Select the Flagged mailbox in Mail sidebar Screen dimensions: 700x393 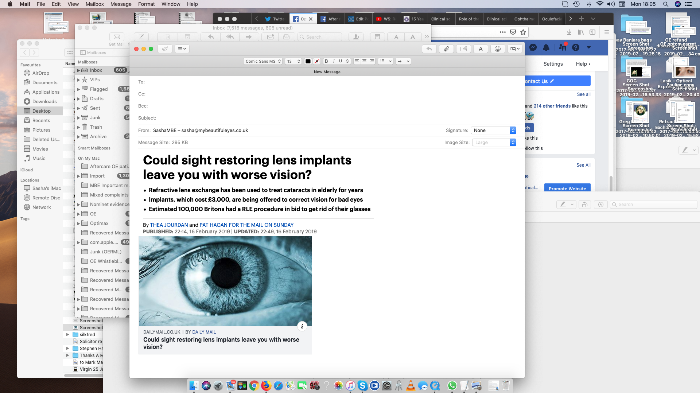tap(99, 89)
